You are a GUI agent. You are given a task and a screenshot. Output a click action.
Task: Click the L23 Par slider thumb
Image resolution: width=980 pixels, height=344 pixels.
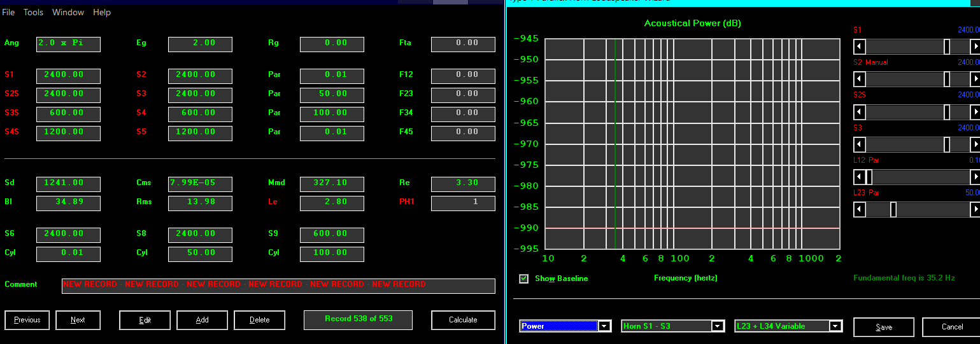tap(893, 209)
